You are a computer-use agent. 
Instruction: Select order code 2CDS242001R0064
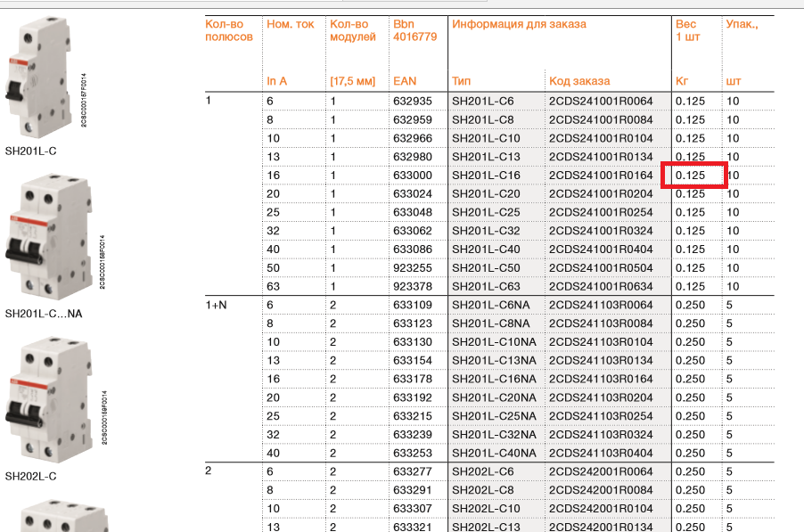[601, 471]
